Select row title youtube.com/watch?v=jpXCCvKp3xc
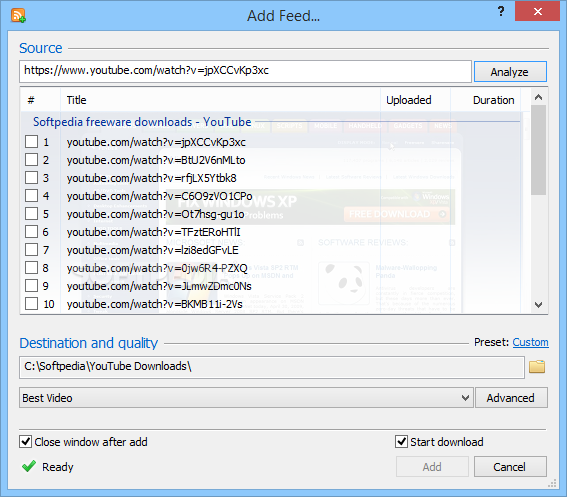 156,142
